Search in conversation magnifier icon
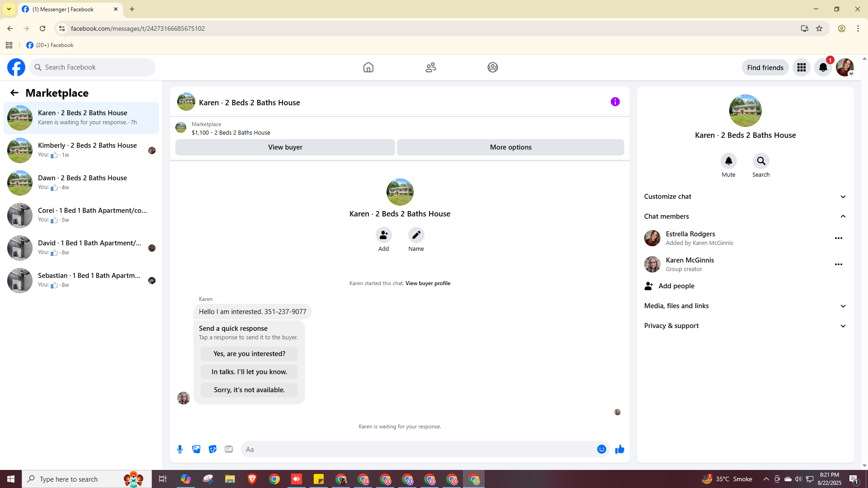 761,161
